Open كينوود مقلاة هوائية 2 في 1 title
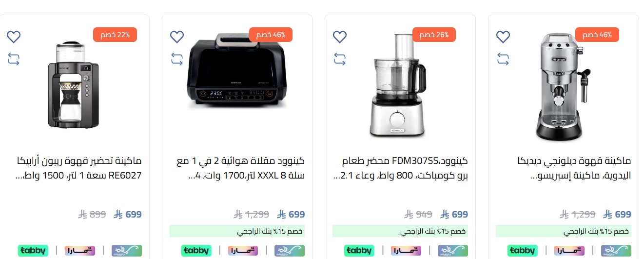Screen dimensions: 644x259 click(239, 168)
